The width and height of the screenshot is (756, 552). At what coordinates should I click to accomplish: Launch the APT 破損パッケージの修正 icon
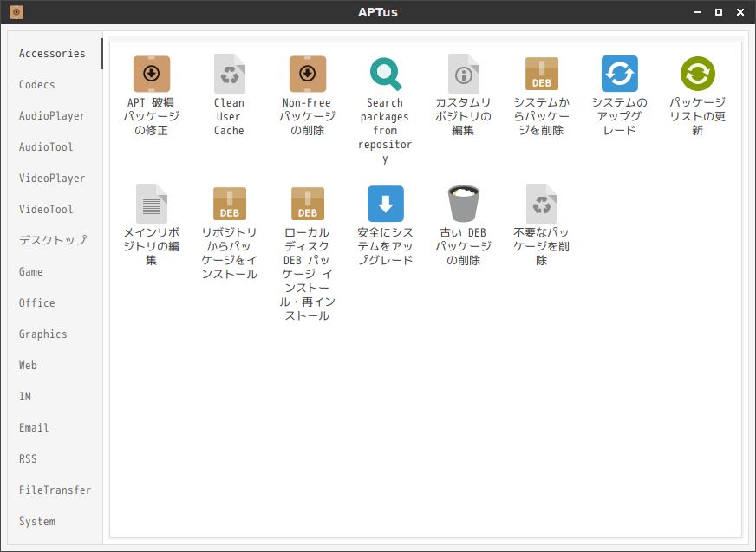tap(152, 74)
